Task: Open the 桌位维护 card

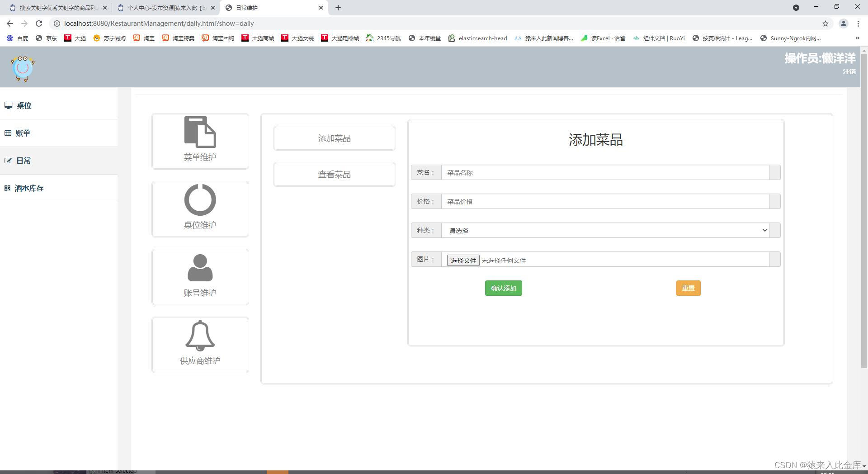Action: coord(200,209)
